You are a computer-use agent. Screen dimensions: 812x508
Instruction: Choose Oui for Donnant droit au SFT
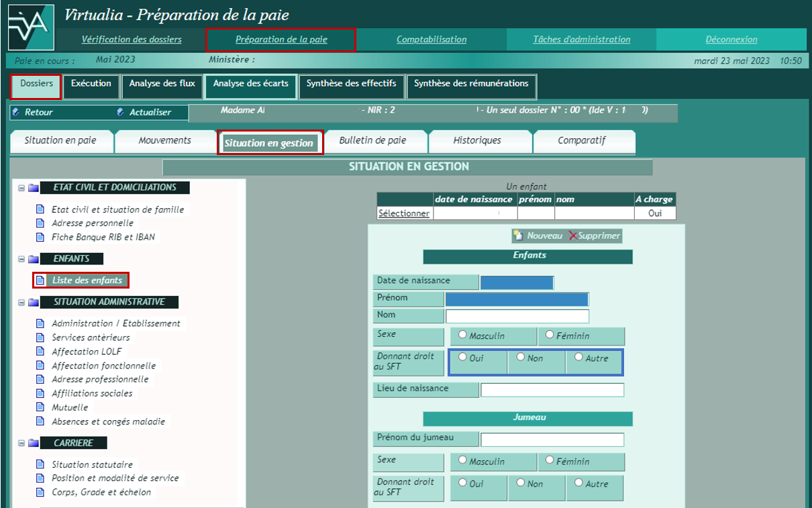[462, 357]
